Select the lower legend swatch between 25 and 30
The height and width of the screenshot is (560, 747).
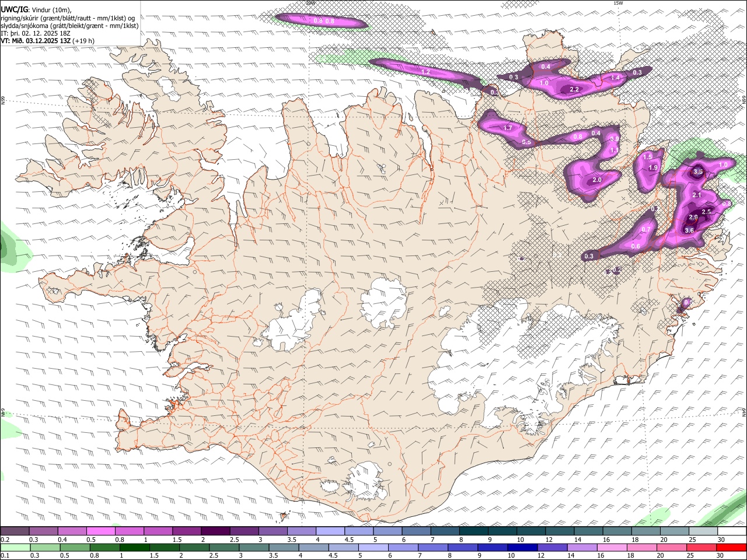701,547
